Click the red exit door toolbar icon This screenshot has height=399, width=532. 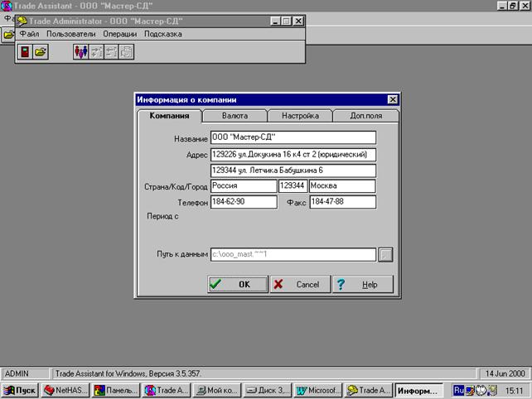point(25,52)
